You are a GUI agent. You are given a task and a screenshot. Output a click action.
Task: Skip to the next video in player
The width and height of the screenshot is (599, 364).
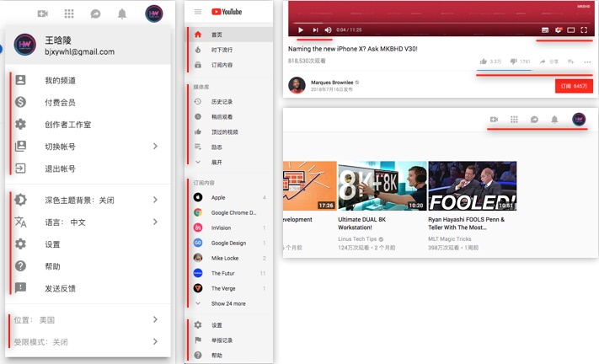tap(315, 29)
